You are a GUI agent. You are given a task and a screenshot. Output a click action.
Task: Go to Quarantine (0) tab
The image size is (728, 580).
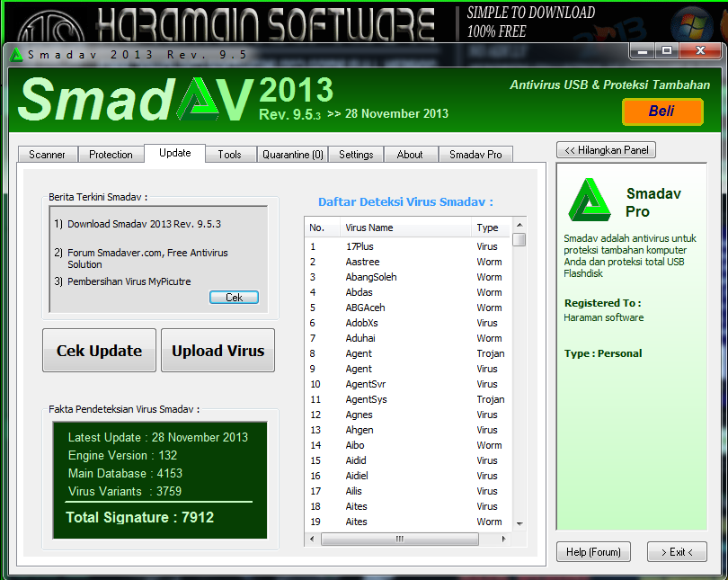[x=292, y=155]
